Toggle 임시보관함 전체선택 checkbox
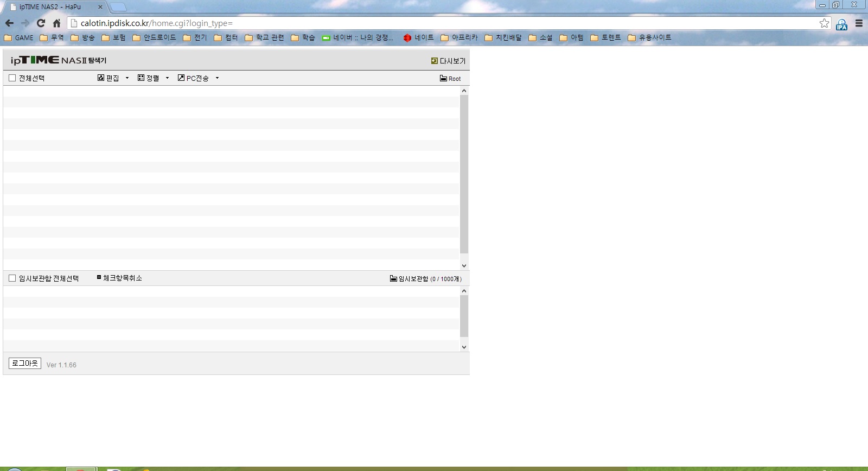This screenshot has width=868, height=471. (12, 278)
